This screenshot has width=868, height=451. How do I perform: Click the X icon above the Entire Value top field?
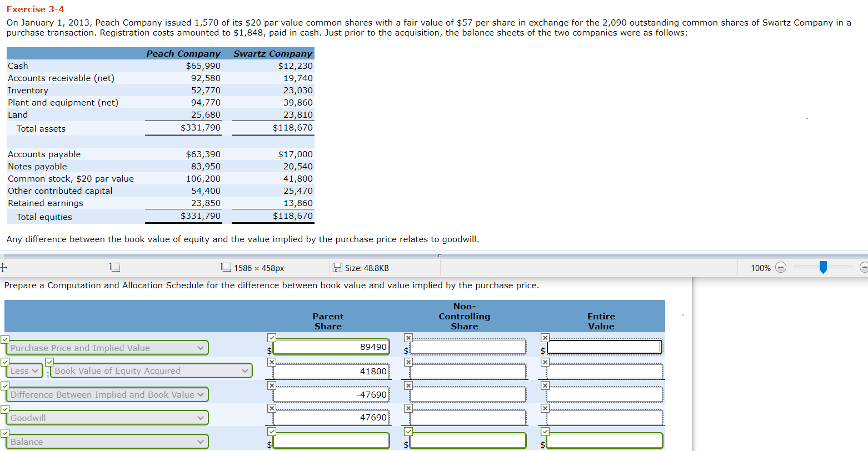tap(545, 337)
